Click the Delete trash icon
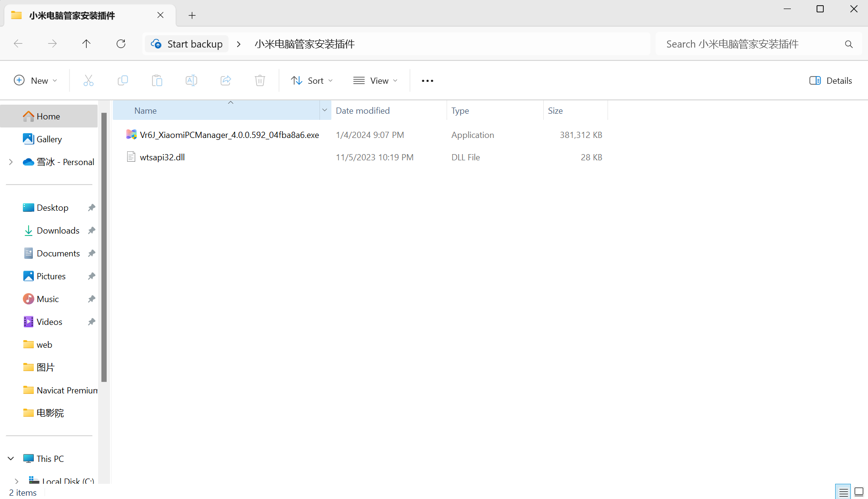Screen dimensions: 868x499 pos(260,80)
